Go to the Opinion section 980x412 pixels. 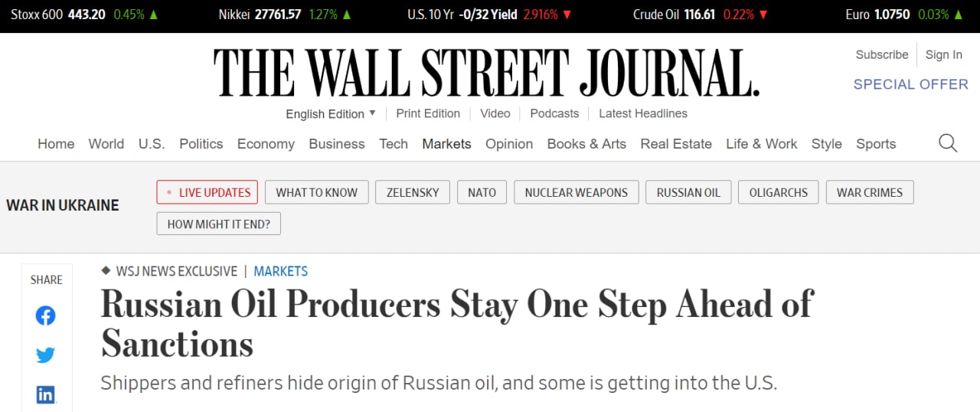click(509, 144)
